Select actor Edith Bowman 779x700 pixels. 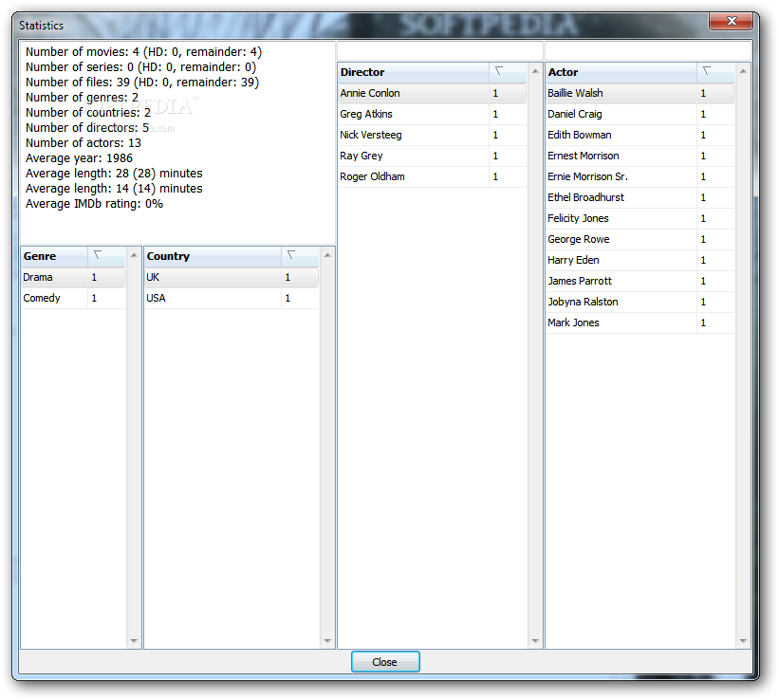640,135
